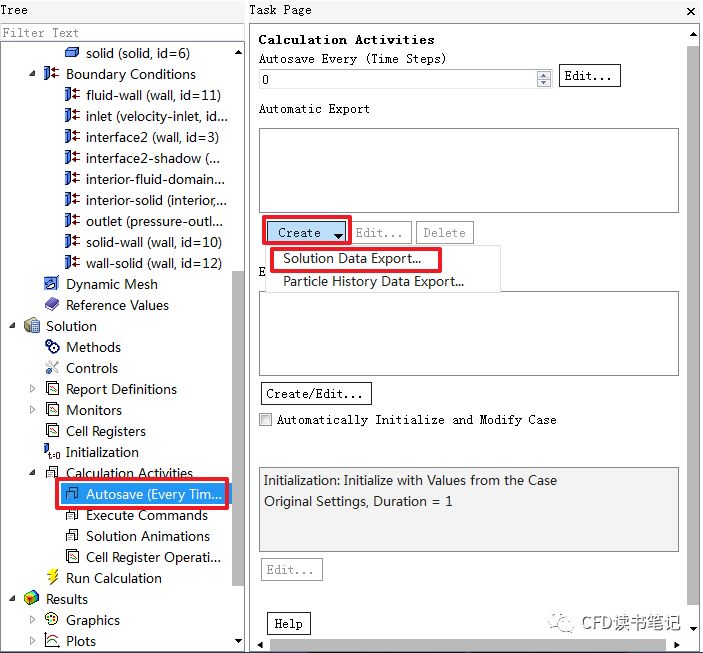The height and width of the screenshot is (653, 703).
Task: Collapse the Results tree node
Action: (12, 598)
